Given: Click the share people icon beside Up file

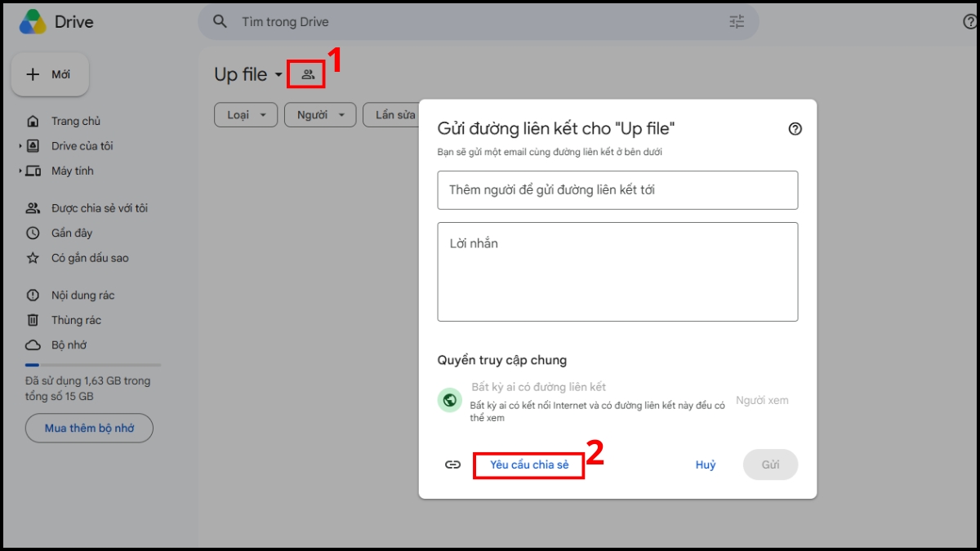Looking at the screenshot, I should click(307, 74).
